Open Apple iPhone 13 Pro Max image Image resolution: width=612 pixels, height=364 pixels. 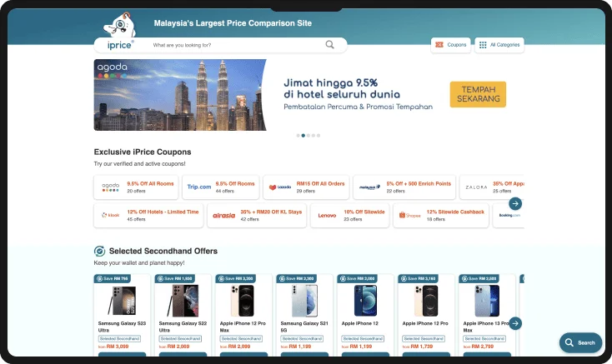(x=487, y=301)
